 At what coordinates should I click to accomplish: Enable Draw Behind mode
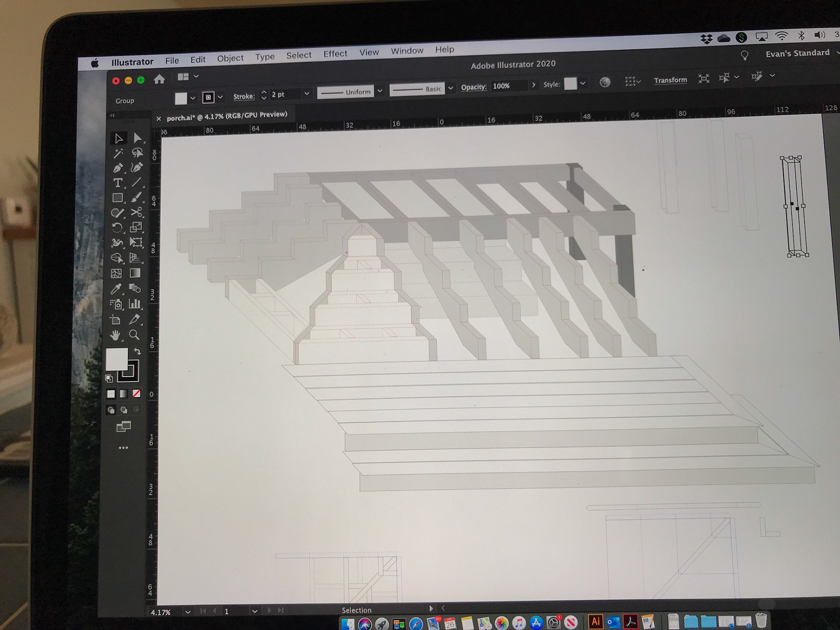point(124,410)
